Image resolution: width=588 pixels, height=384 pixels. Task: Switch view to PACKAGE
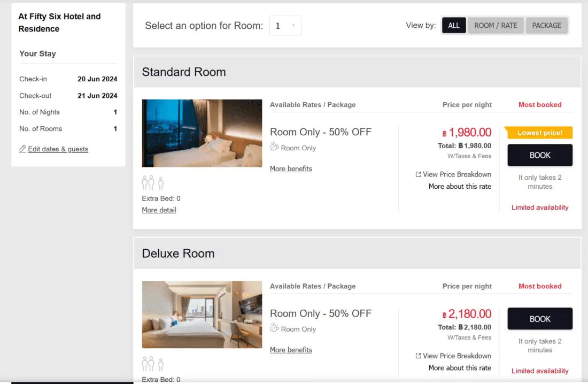pos(546,26)
